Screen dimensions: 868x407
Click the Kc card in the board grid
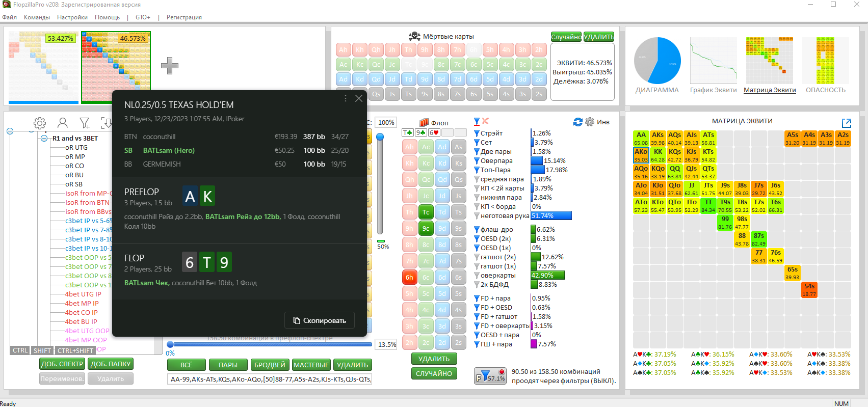tap(426, 163)
